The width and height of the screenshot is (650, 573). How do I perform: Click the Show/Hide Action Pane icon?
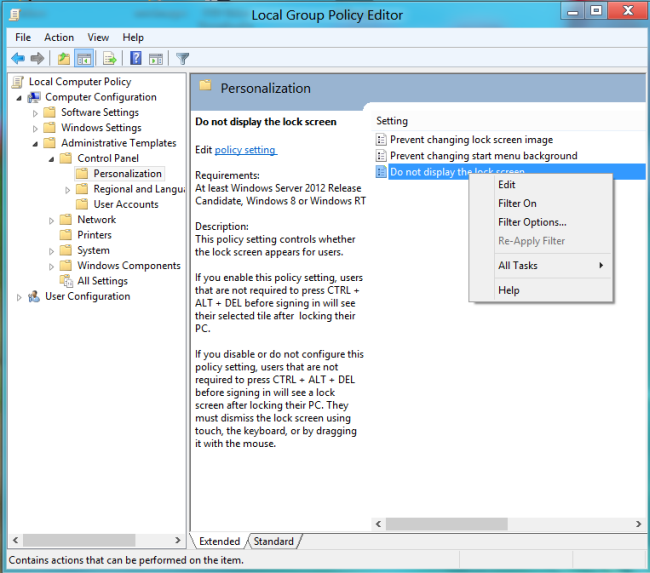pos(155,58)
